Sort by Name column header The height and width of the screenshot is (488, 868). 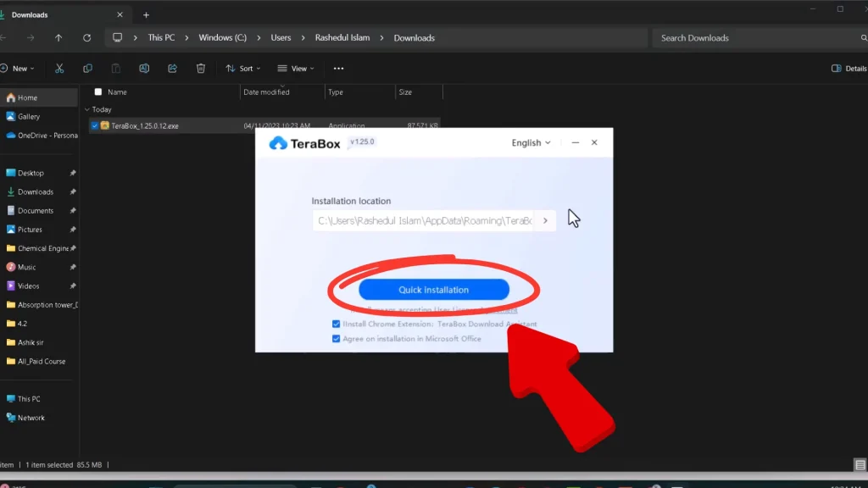pos(117,91)
